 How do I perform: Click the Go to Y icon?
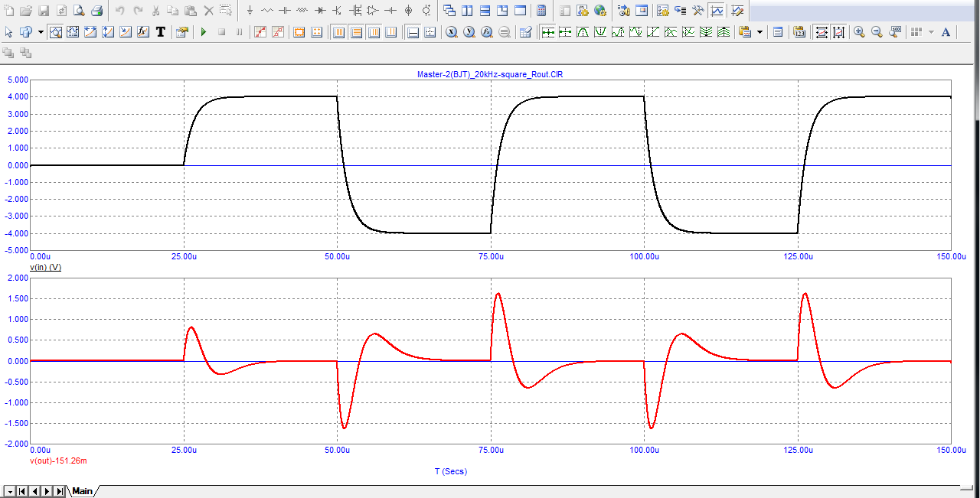click(x=469, y=32)
